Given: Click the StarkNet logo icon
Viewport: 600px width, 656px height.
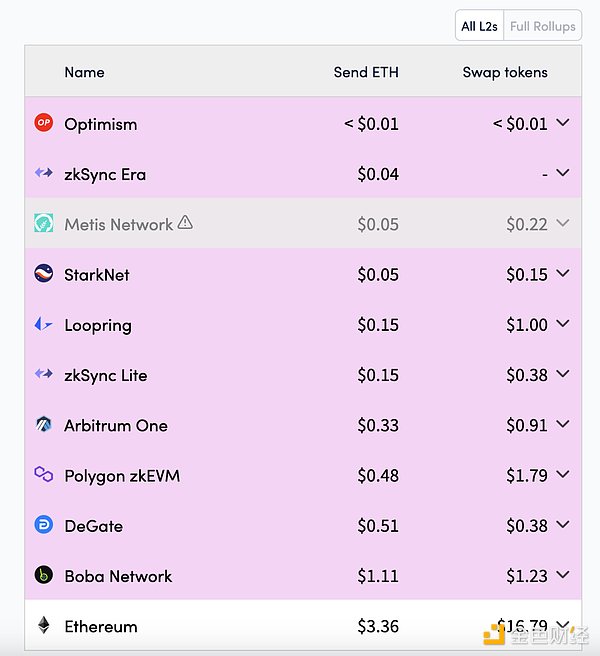Looking at the screenshot, I should pos(43,274).
